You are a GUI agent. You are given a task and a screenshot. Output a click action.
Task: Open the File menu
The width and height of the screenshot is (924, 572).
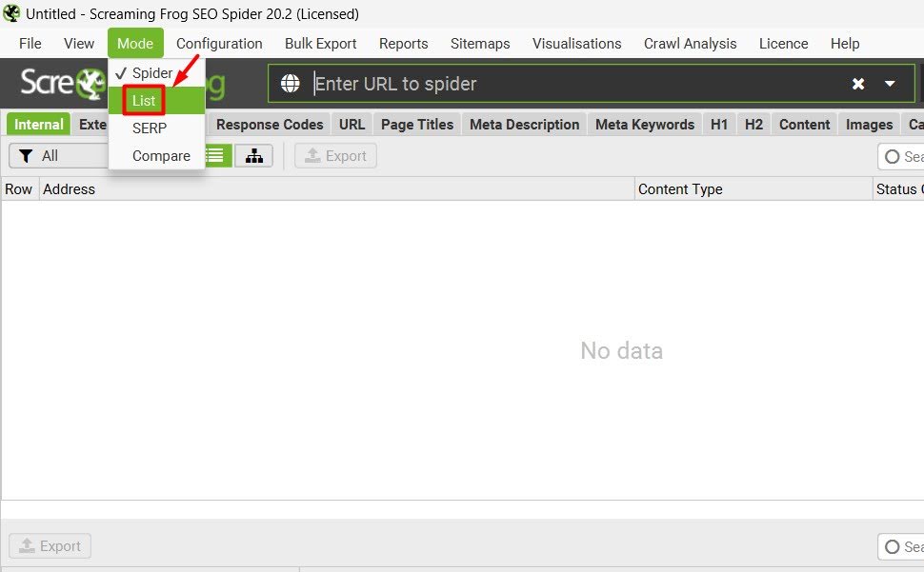(x=30, y=44)
